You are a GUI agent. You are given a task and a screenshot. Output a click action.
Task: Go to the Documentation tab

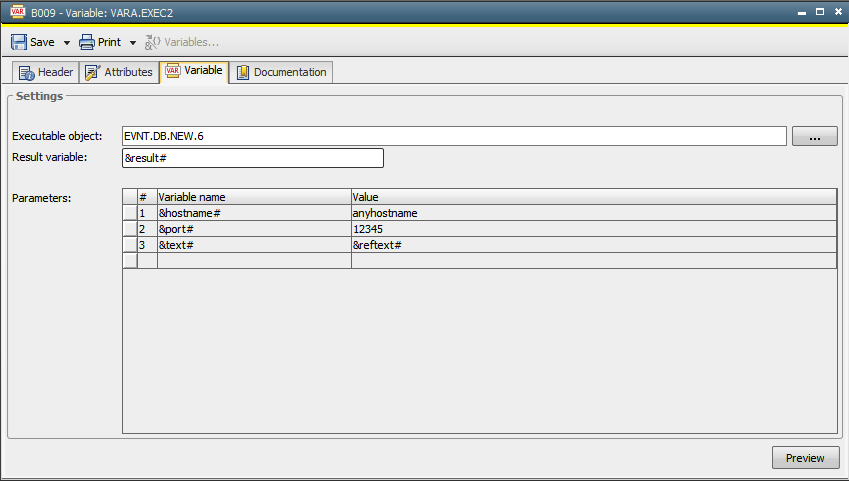pos(281,72)
